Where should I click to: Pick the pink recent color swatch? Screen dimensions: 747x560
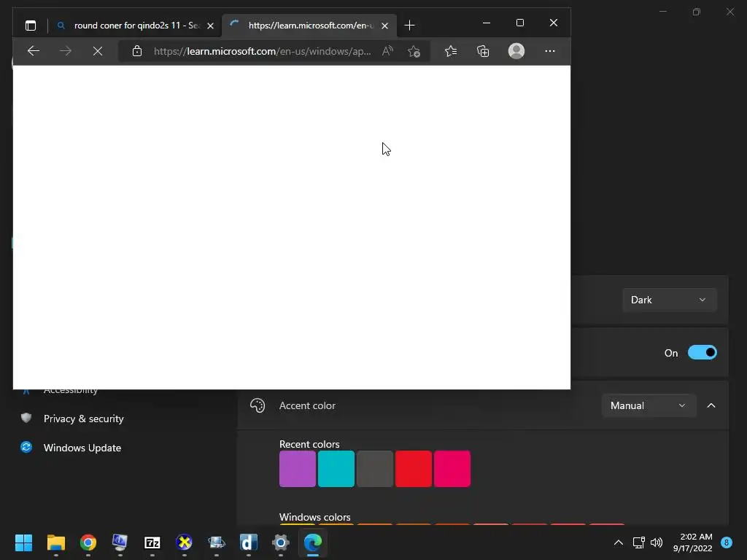452,469
